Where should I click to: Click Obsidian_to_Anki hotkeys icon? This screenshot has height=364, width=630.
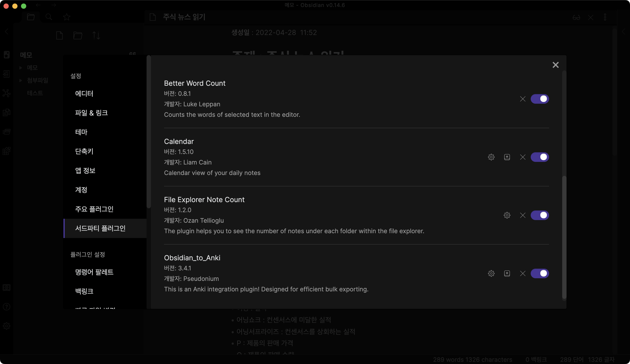coord(507,273)
